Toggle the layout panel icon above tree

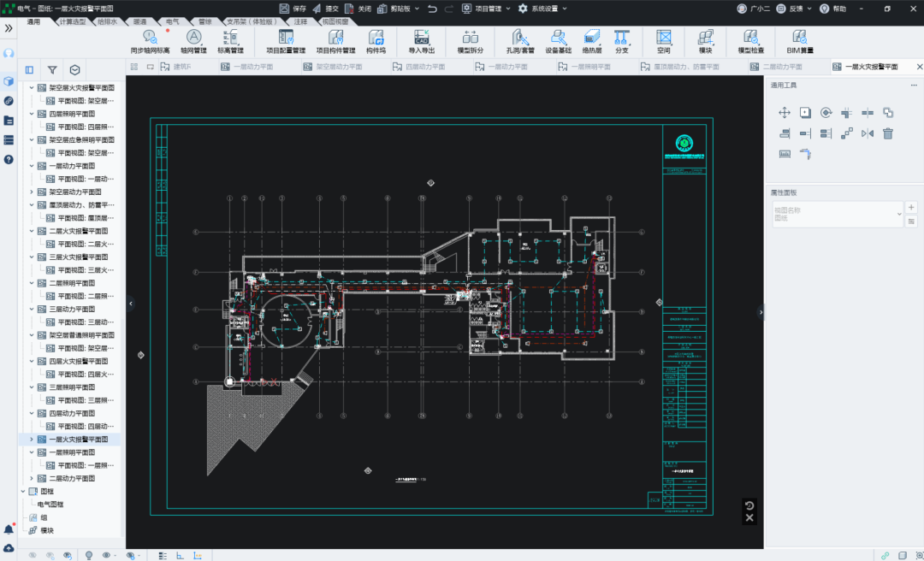[x=29, y=70]
